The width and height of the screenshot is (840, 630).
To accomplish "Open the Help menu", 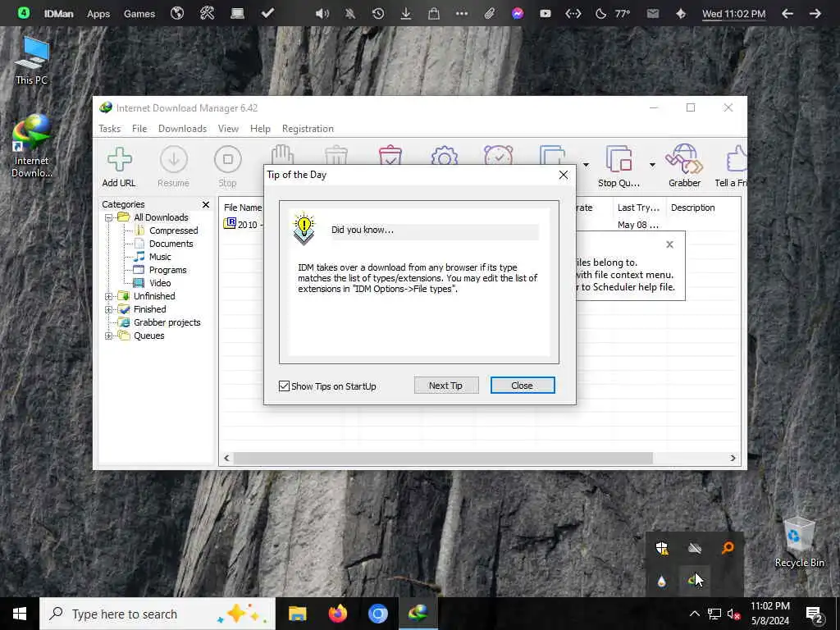I will tap(260, 129).
